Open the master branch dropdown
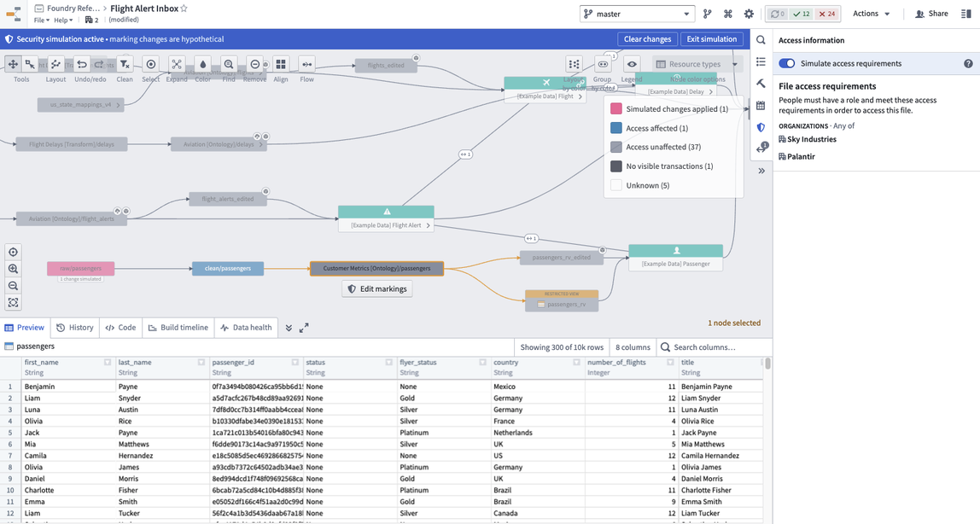The height and width of the screenshot is (524, 980). click(x=637, y=14)
